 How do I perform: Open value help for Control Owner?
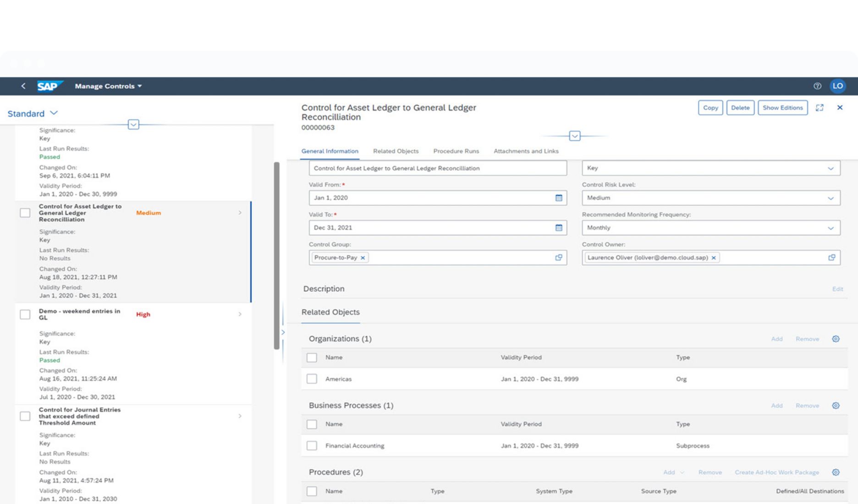(832, 257)
